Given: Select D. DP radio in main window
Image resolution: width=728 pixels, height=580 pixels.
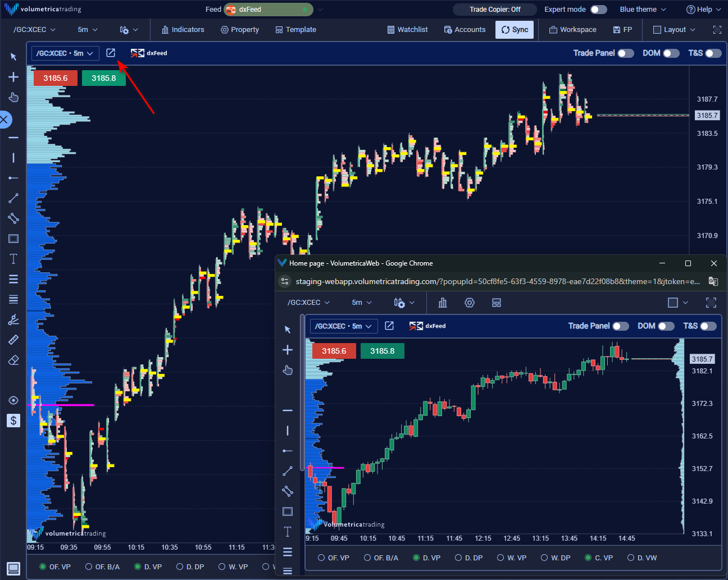Looking at the screenshot, I should tap(180, 567).
